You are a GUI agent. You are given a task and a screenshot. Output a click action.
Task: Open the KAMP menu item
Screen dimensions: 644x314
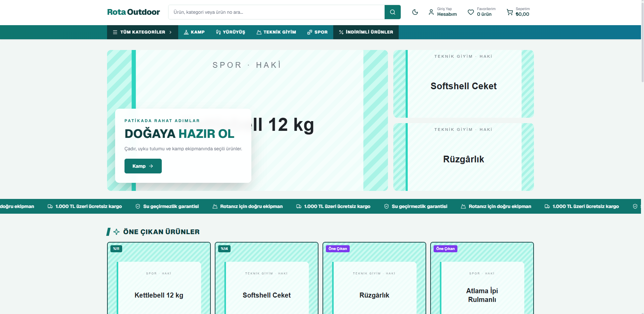194,32
